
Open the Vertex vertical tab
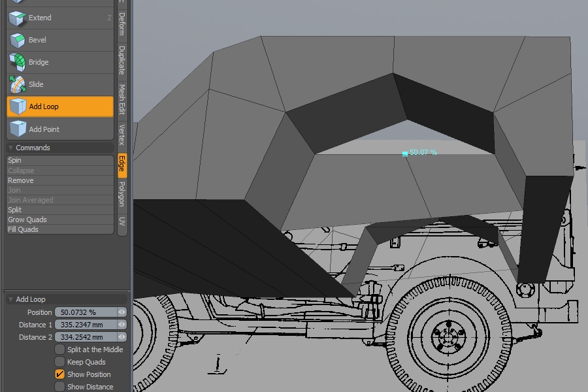click(x=122, y=135)
